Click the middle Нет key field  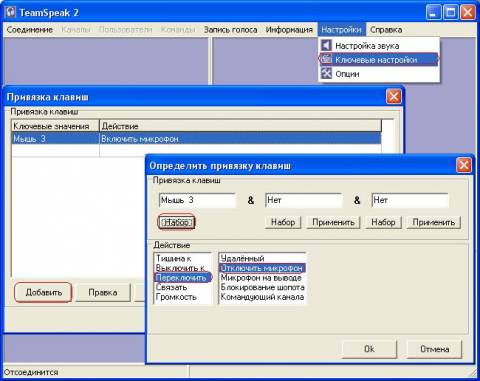(303, 200)
